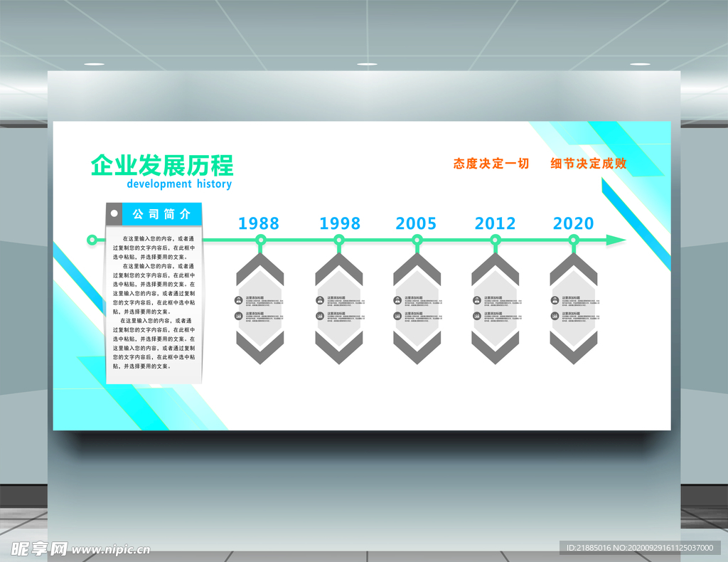
Task: Click the person icon under 1998
Action: click(x=320, y=300)
